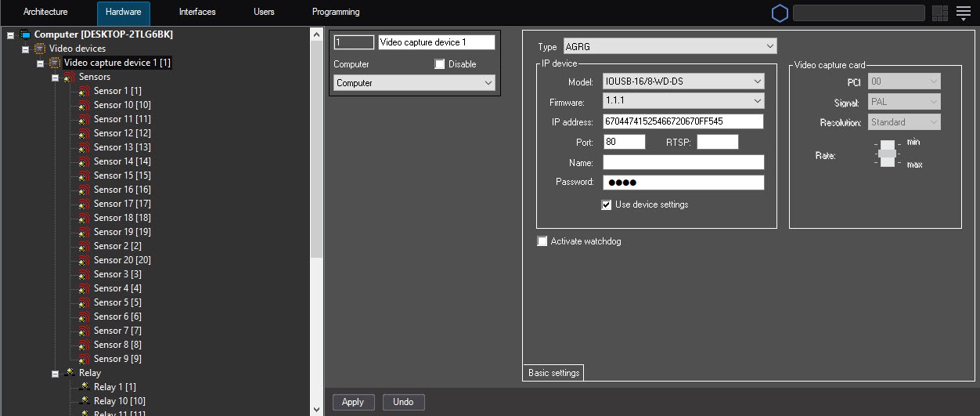
Task: Switch to the Hardware tab
Action: click(124, 13)
